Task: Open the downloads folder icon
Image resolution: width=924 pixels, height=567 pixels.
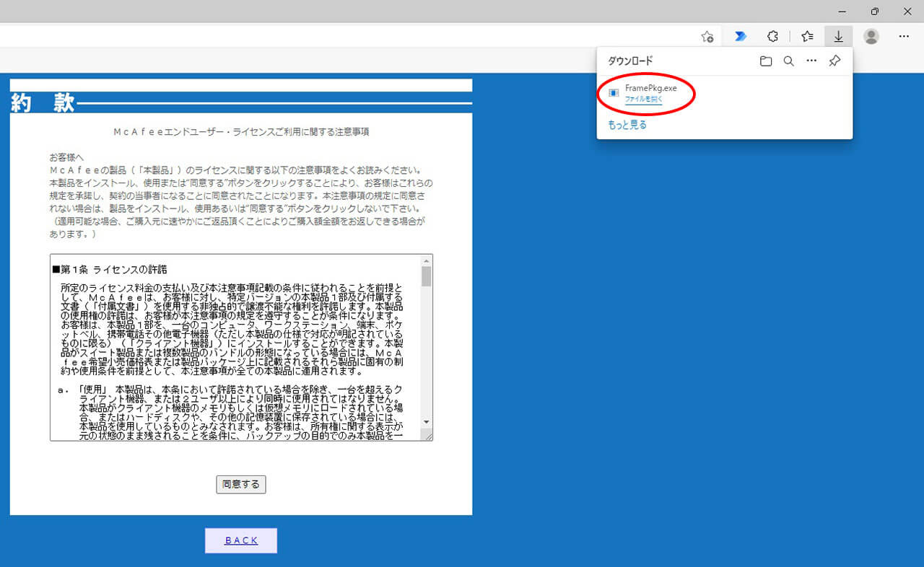Action: (x=766, y=61)
